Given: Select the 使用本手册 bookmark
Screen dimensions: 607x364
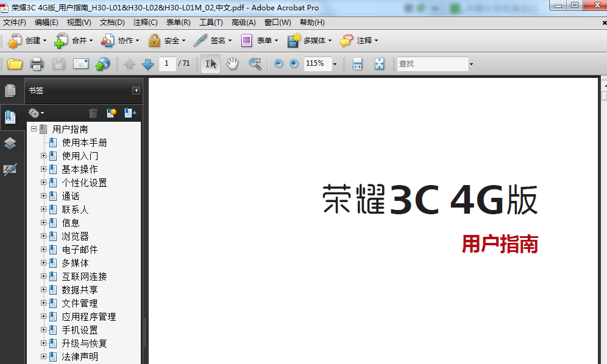Looking at the screenshot, I should pyautogui.click(x=84, y=142).
